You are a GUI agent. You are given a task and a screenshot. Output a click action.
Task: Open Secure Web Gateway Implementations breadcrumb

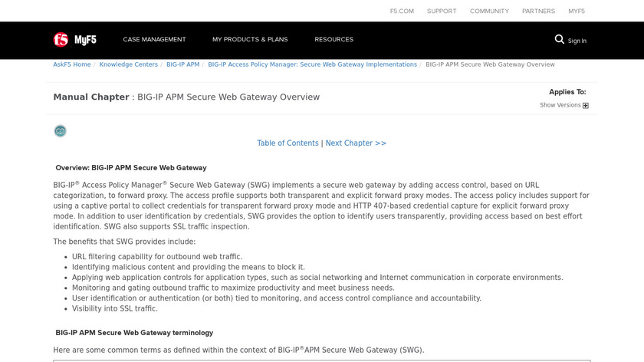pyautogui.click(x=312, y=64)
